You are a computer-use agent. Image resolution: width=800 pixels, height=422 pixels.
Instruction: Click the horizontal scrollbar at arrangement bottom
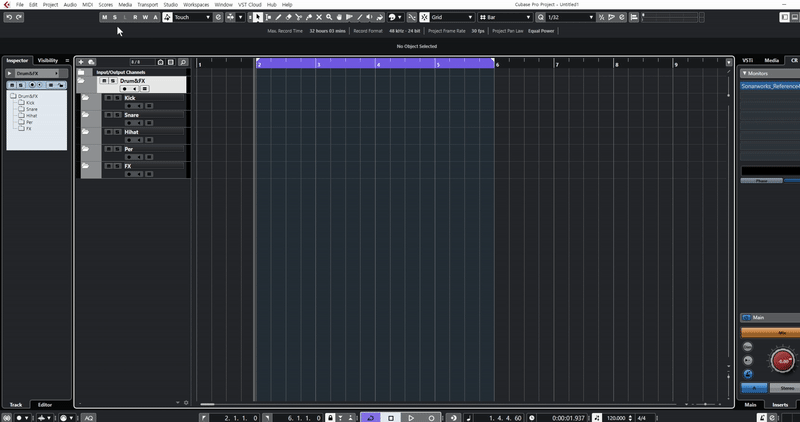[208, 404]
